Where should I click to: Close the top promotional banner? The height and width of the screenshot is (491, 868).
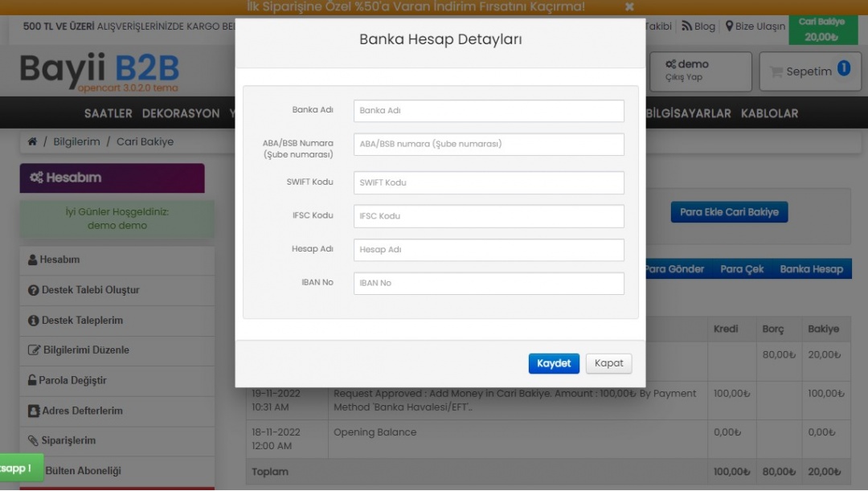point(629,6)
